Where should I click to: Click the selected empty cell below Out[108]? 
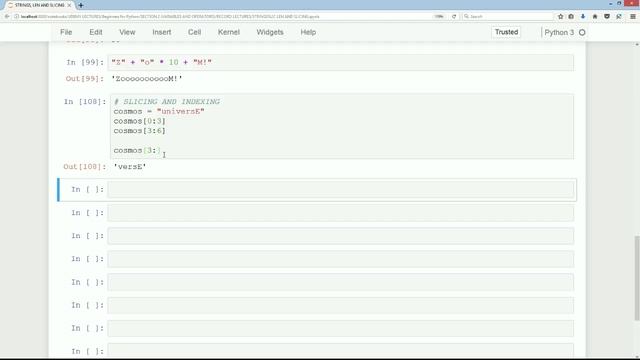coord(340,189)
